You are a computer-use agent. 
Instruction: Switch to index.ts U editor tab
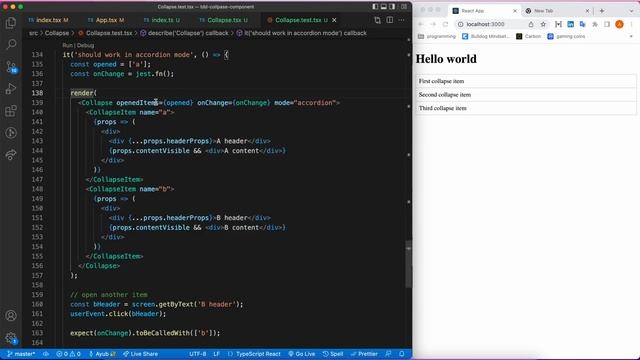click(162, 20)
